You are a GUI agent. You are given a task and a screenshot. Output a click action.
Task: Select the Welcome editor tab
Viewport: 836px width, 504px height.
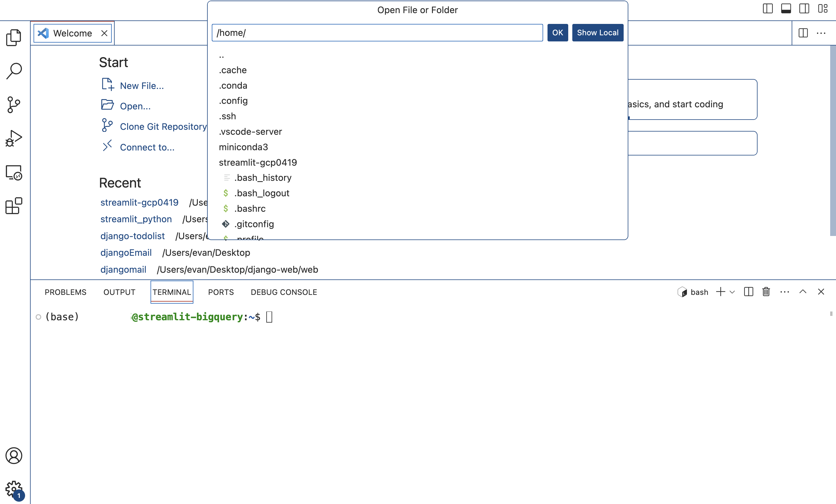pyautogui.click(x=73, y=33)
